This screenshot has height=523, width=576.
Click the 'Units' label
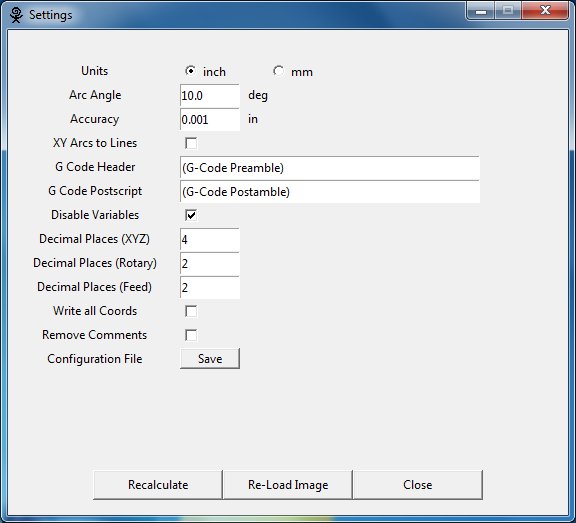(94, 71)
